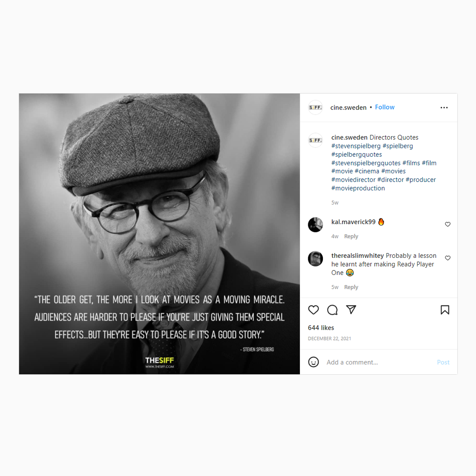Open the #stevenspielberg hashtag
The width and height of the screenshot is (476, 476).
click(356, 146)
